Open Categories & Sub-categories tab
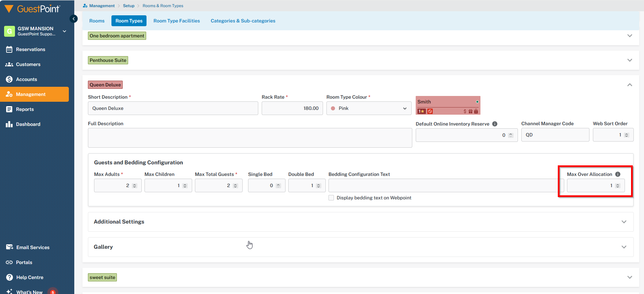The height and width of the screenshot is (294, 644). coord(243,21)
